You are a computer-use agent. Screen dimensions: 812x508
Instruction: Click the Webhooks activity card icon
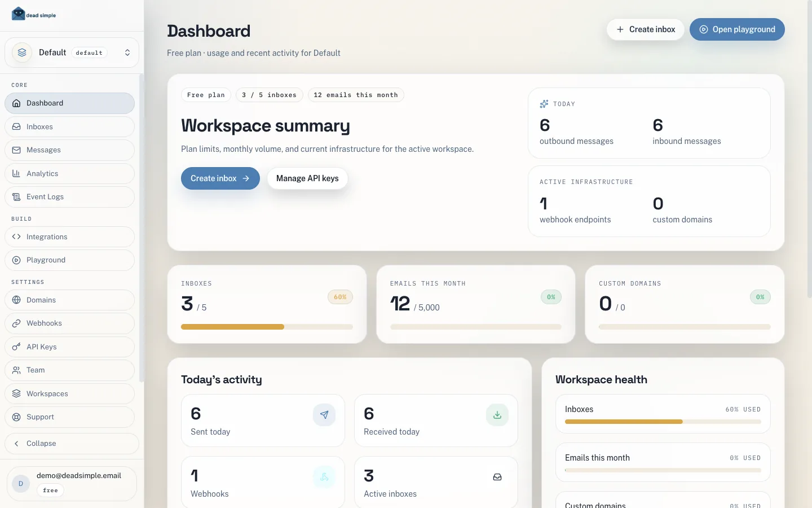pyautogui.click(x=324, y=477)
